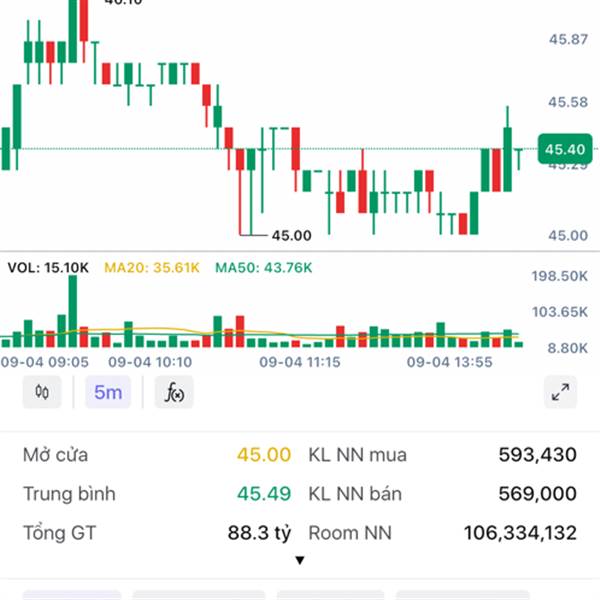The image size is (600, 600).
Task: Tap the 8.80K volume axis value
Action: (567, 348)
